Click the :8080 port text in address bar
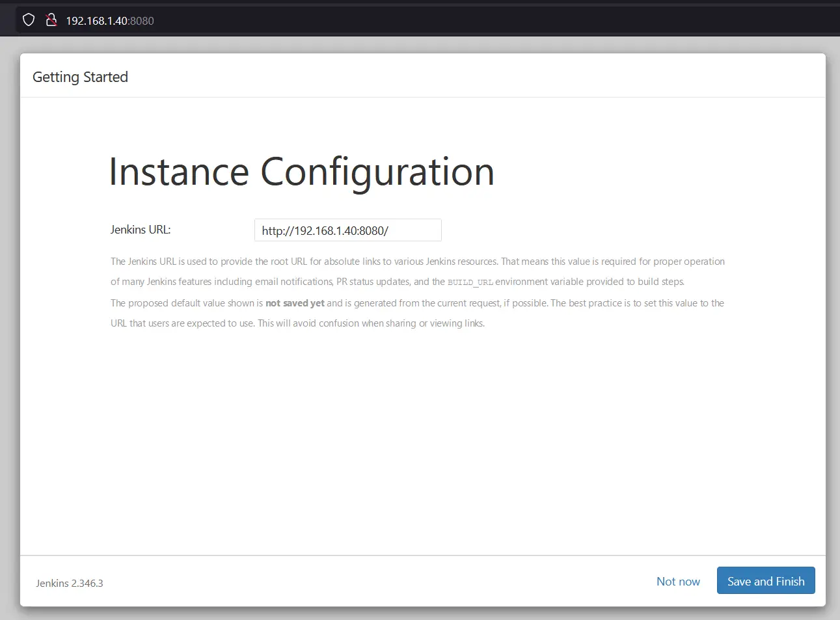 142,21
